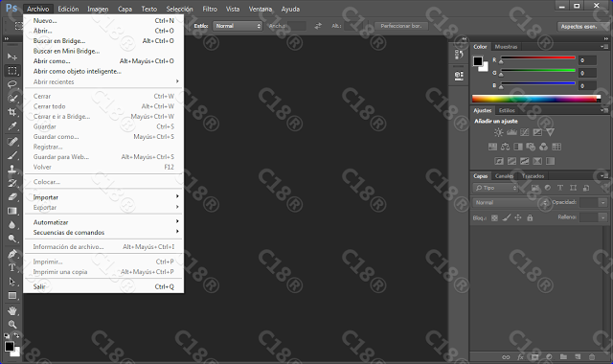Screen dimensions: 613x364
Task: Click the Color Balance adjustment icon
Action: click(505, 147)
